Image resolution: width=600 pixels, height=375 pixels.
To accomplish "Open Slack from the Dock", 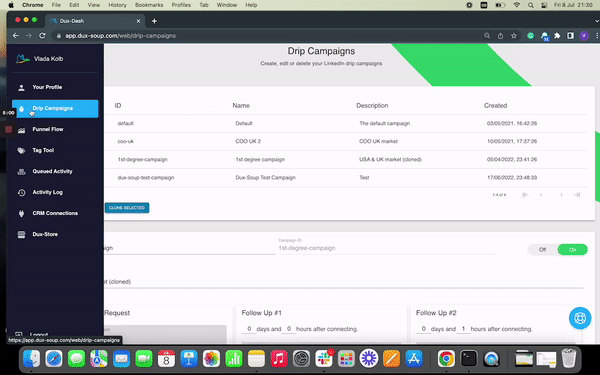I will (324, 359).
